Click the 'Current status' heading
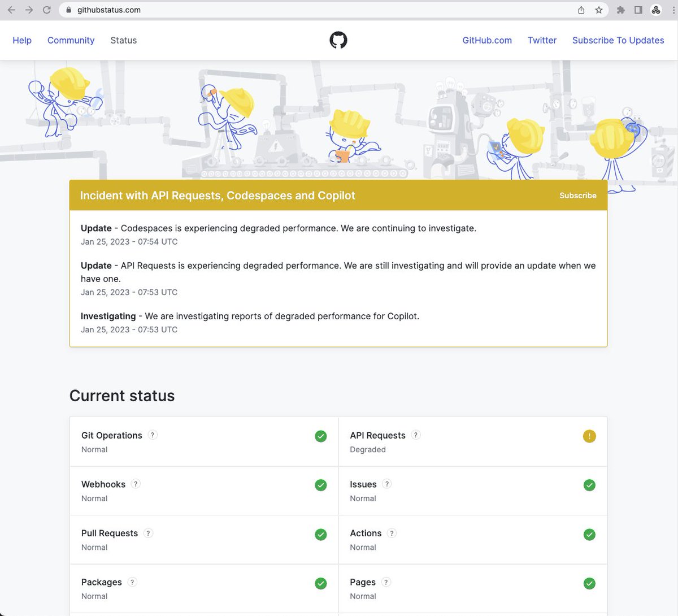 click(122, 396)
